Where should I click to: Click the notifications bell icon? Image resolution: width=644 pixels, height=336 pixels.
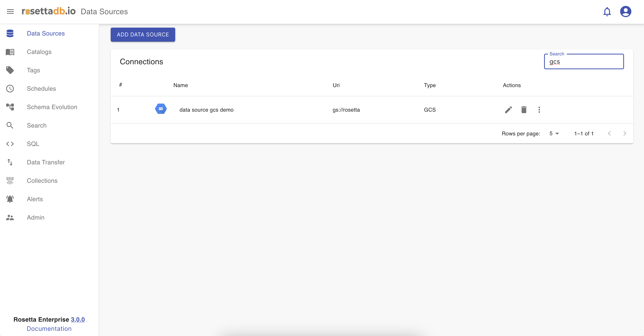point(607,12)
